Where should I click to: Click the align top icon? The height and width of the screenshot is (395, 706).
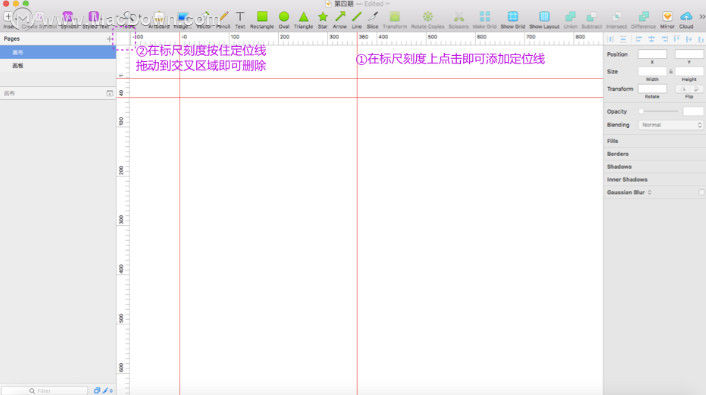[x=676, y=40]
